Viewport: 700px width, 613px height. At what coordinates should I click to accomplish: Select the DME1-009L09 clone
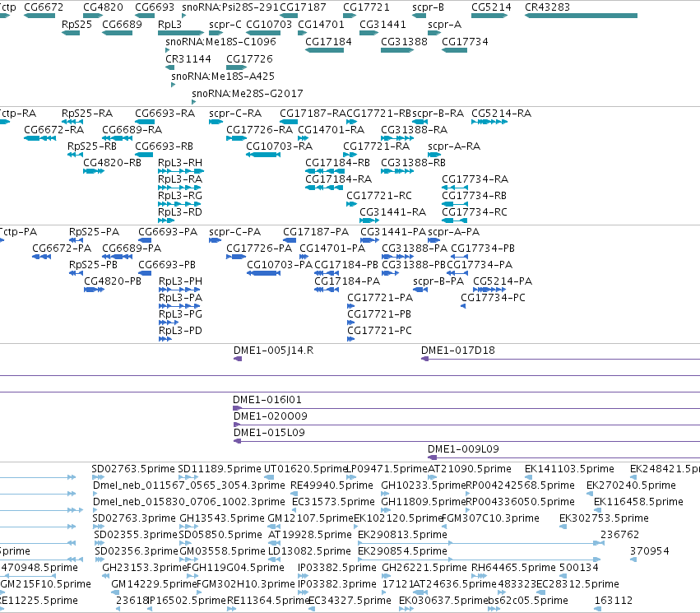(563, 457)
